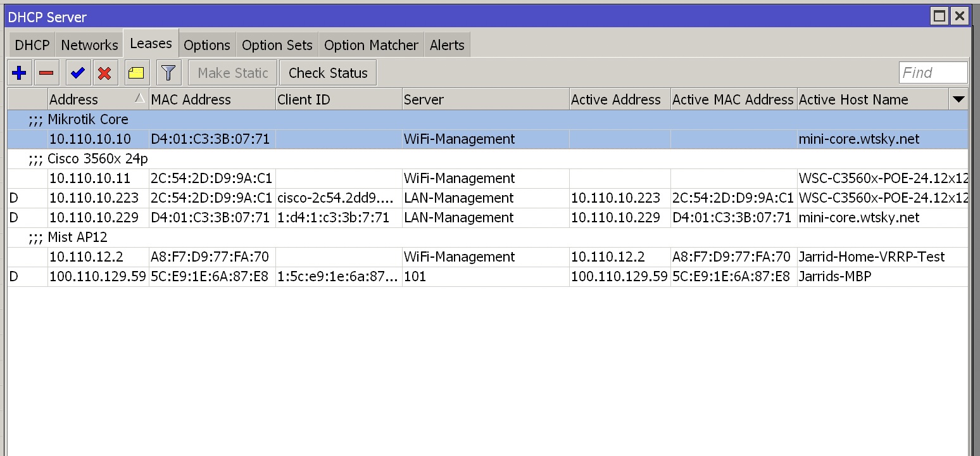Open the Option Sets tab
The width and height of the screenshot is (980, 456).
click(x=277, y=44)
